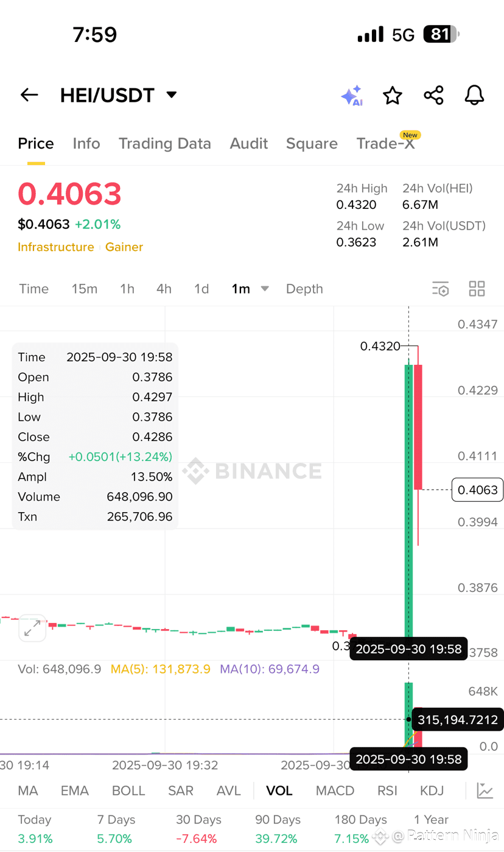Expand chart to fullscreen with arrows icon
Viewport: 504px width, 852px height.
coord(32,628)
